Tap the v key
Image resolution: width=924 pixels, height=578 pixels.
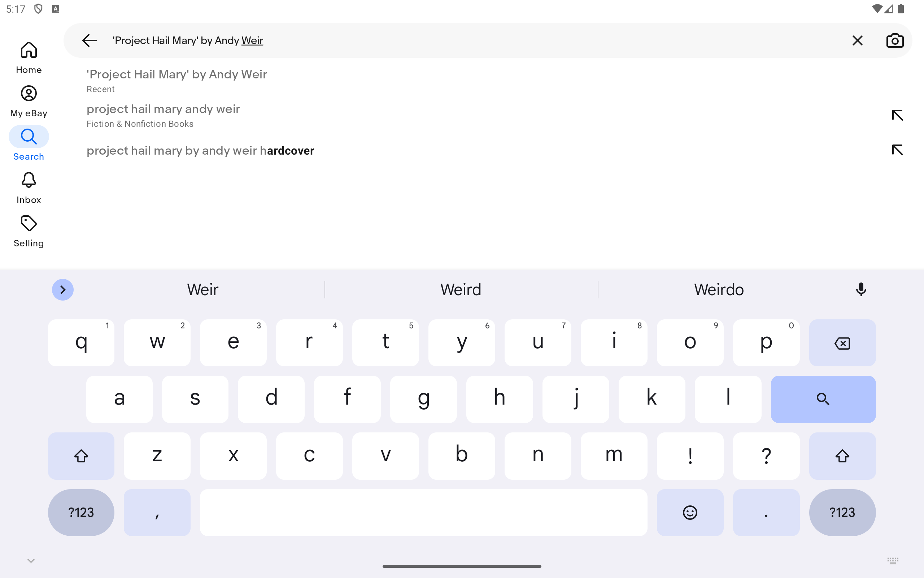(385, 456)
